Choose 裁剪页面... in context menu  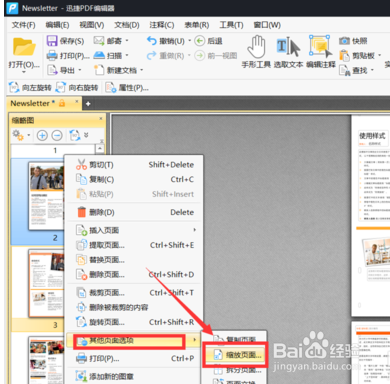(134, 293)
